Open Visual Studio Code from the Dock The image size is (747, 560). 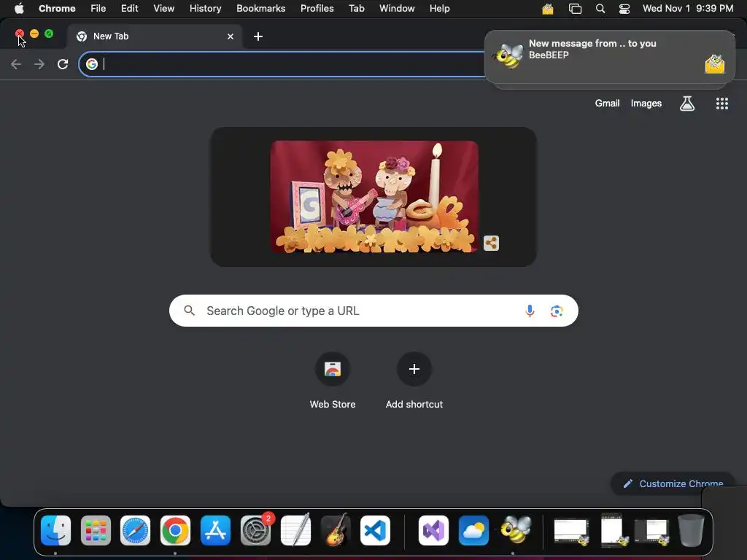coord(376,531)
